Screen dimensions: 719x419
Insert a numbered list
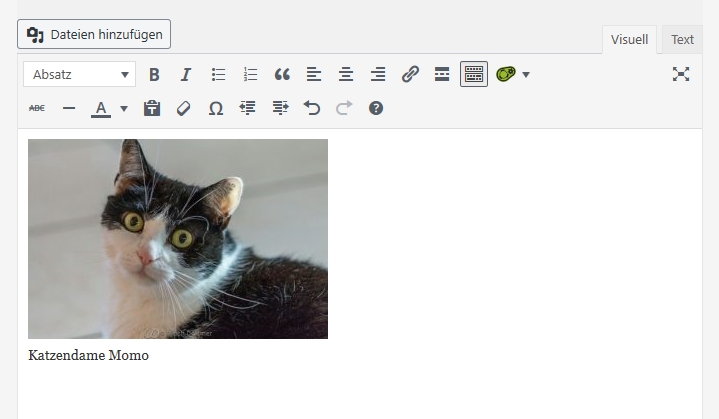(x=250, y=74)
